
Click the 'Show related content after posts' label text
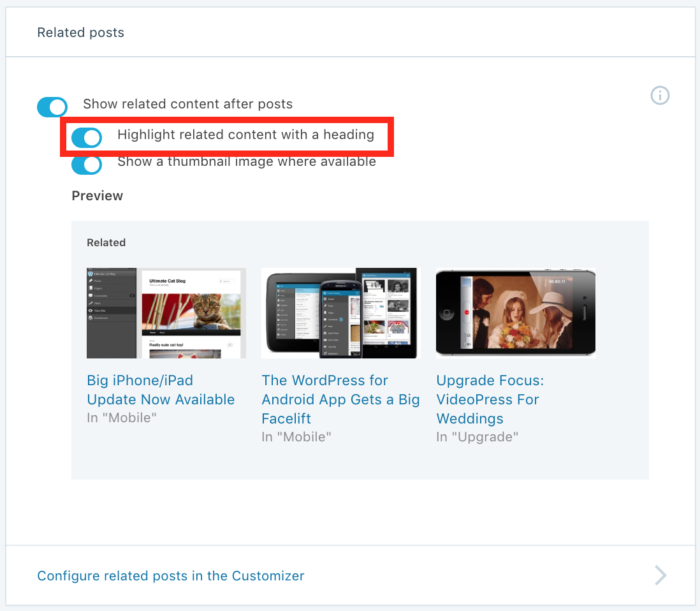(x=187, y=104)
